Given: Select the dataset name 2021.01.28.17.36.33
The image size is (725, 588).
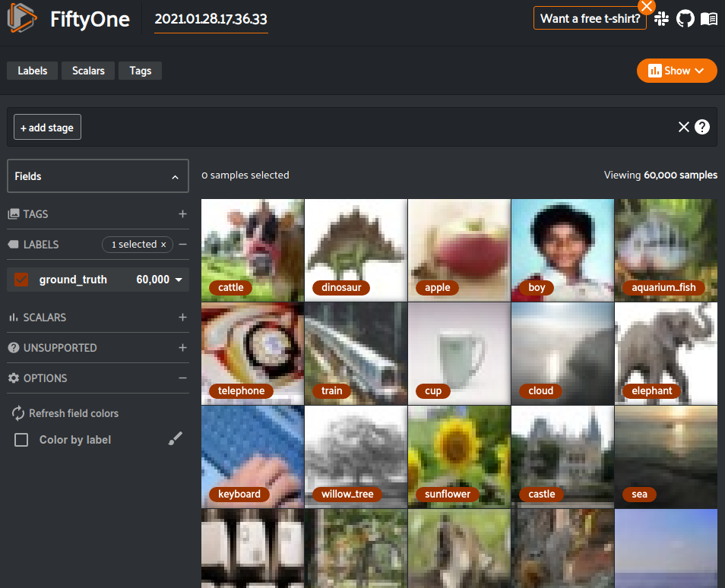Looking at the screenshot, I should coord(211,19).
